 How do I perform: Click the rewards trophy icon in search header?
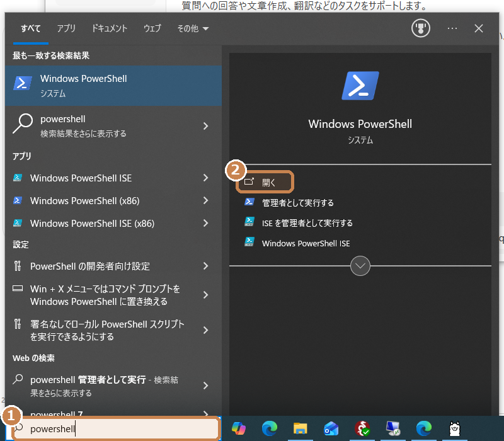pos(420,28)
